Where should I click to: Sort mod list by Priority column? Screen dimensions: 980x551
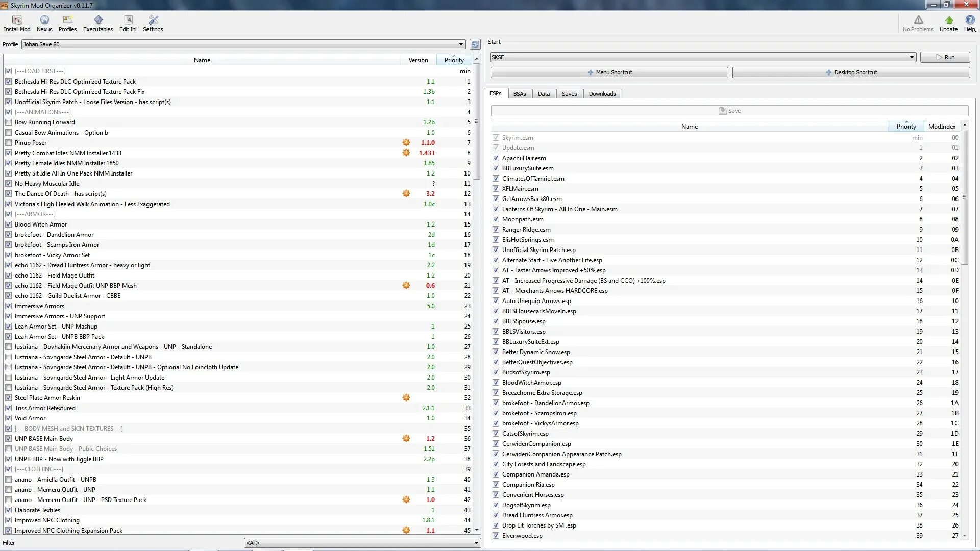[454, 60]
